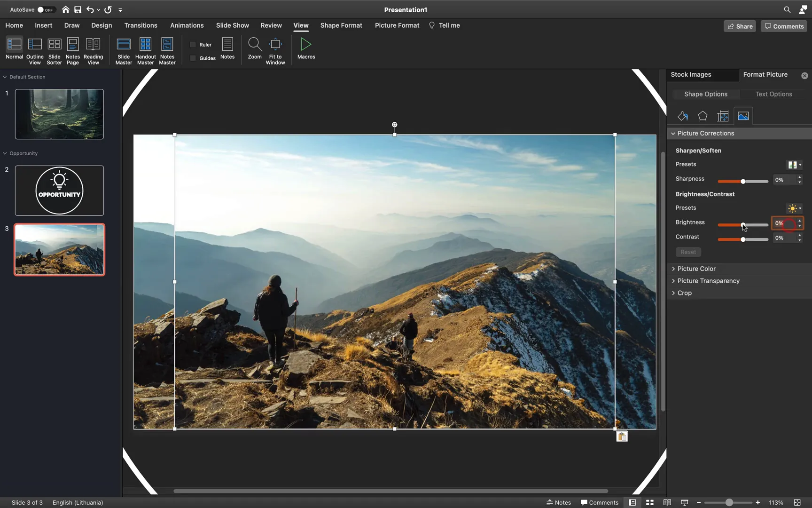The image size is (812, 508).
Task: Adjust the Brightness slider
Action: [743, 225]
